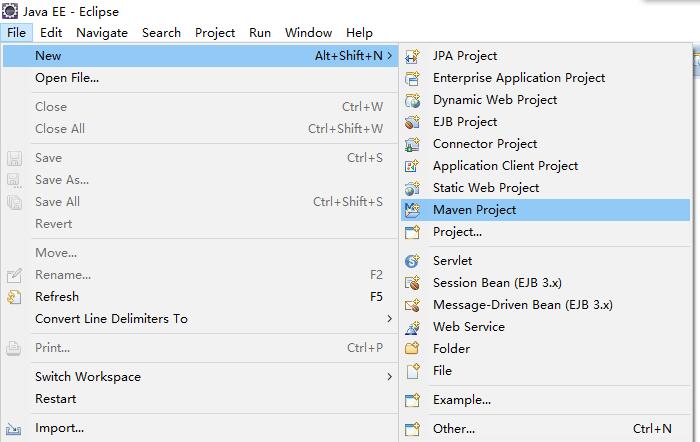
Task: Click the Java EE - Eclipse title text
Action: tap(71, 12)
